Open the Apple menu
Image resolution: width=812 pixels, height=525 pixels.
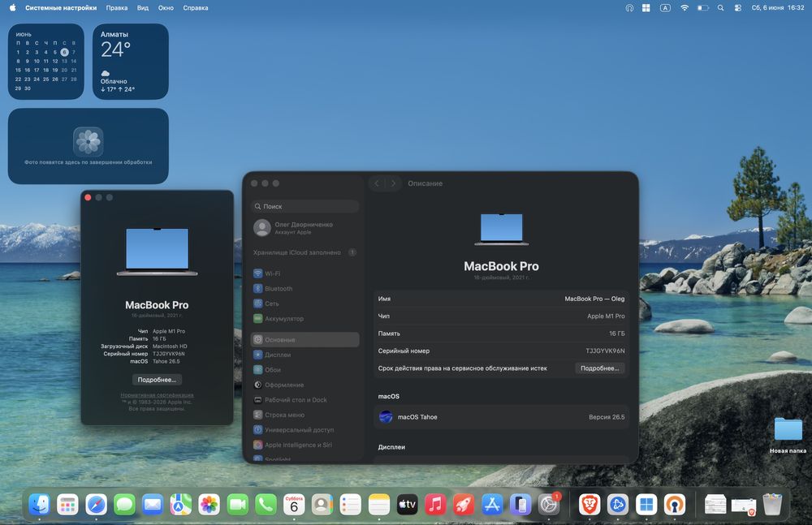(x=12, y=8)
